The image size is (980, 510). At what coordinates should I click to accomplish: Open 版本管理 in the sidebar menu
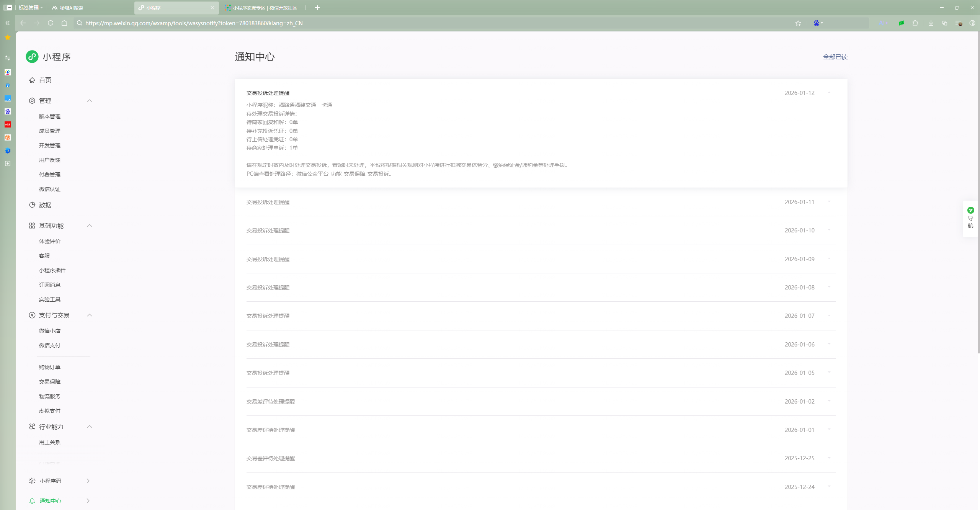[50, 116]
